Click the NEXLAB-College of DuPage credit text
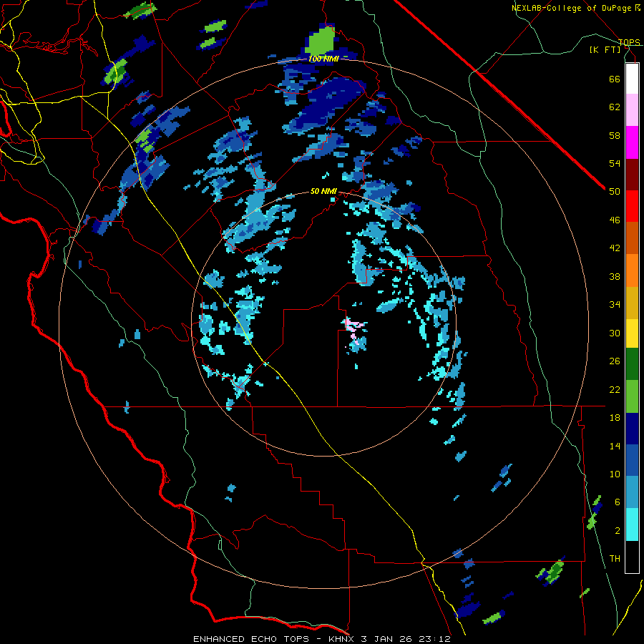The image size is (644, 644). [575, 8]
